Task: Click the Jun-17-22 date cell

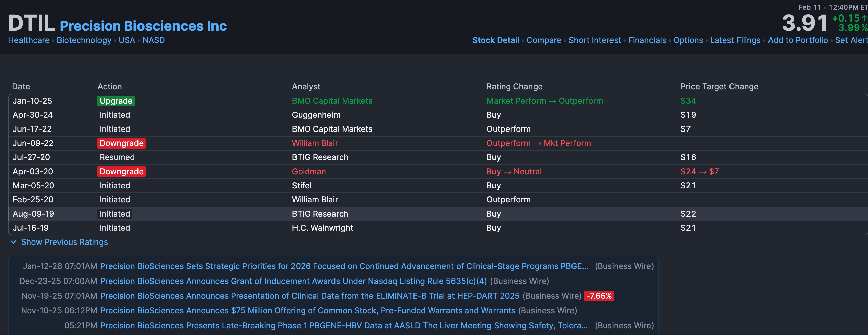Action: pos(32,129)
